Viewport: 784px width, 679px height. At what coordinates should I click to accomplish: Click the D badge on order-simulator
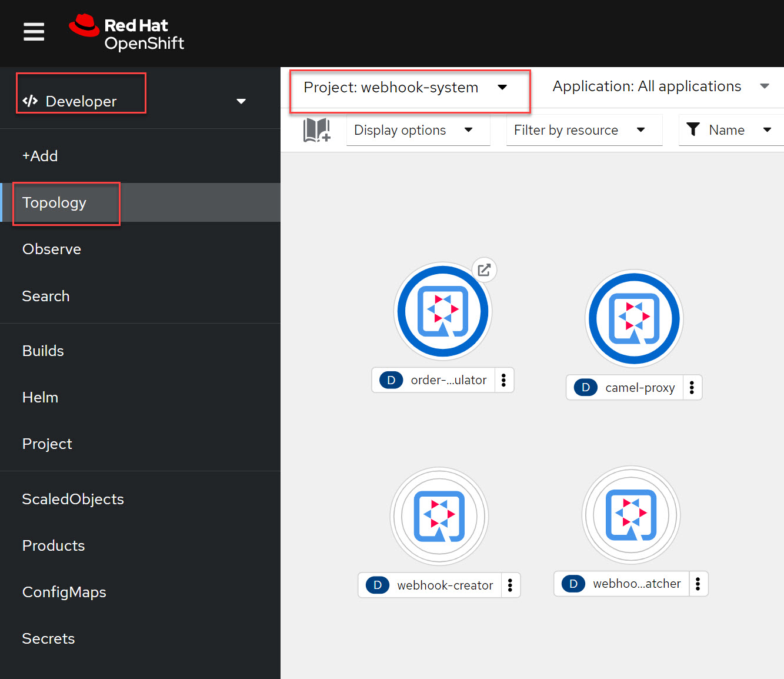[391, 380]
